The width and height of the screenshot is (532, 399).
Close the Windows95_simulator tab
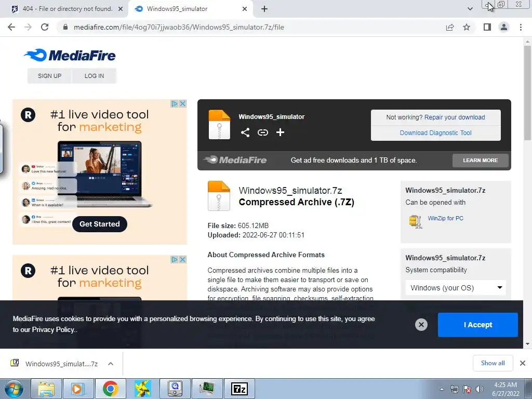[245, 9]
